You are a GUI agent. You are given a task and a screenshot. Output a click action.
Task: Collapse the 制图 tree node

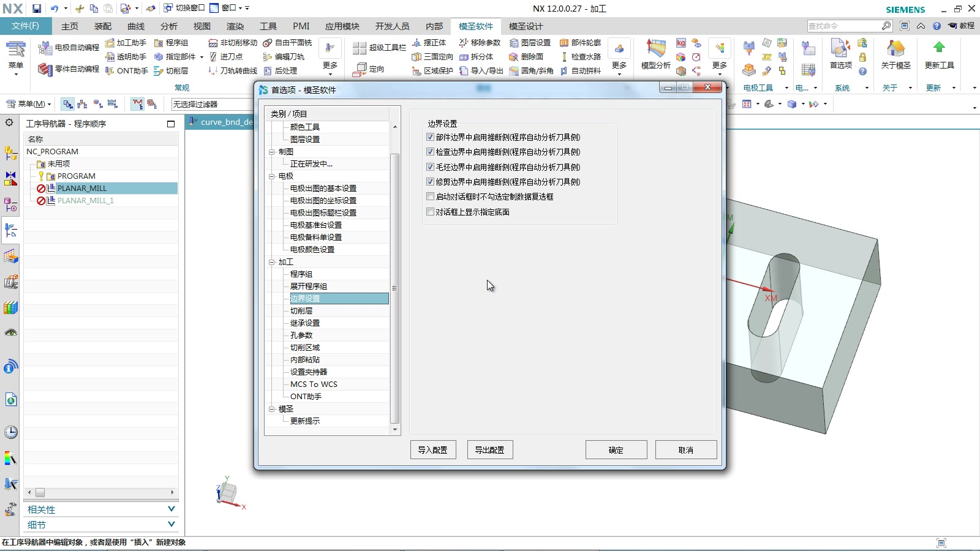point(272,152)
